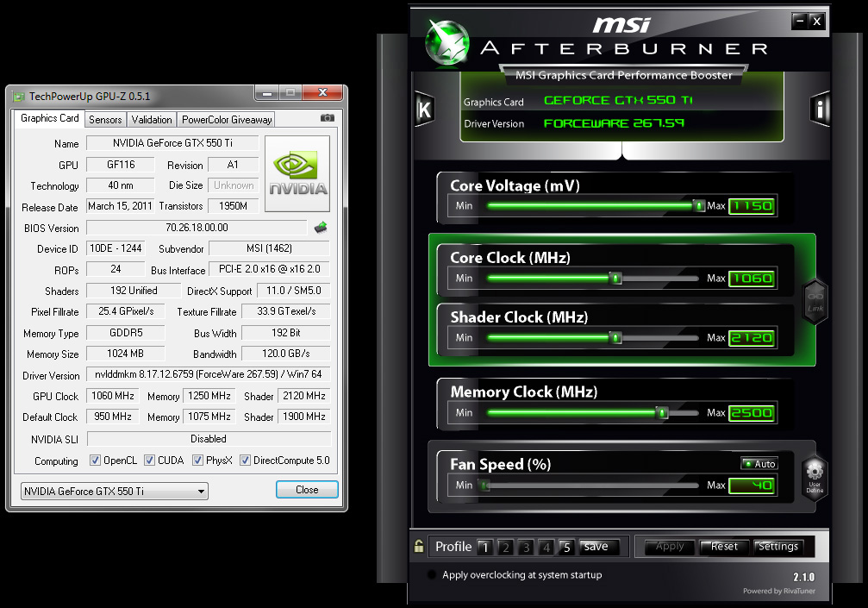Toggle the PhysX checkbox
Viewport: 868px width, 608px height.
point(197,461)
